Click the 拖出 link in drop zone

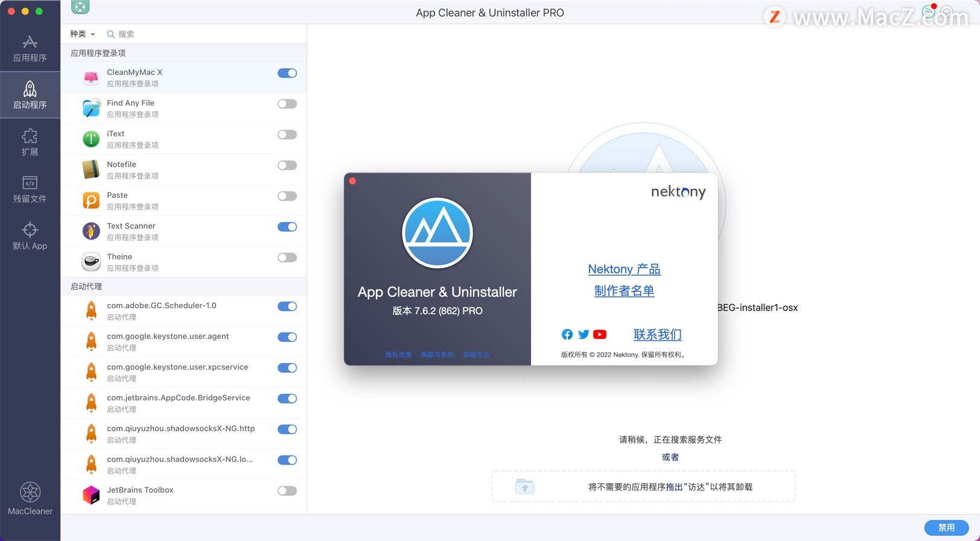(675, 487)
